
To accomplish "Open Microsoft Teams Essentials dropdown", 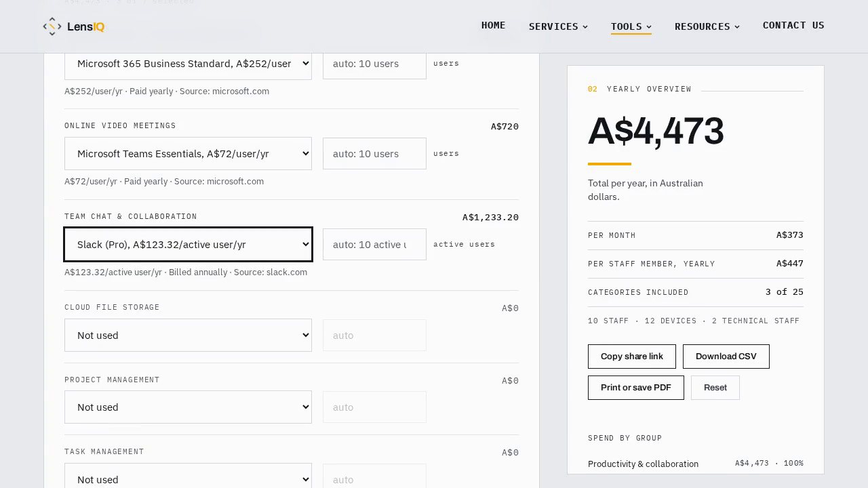I will click(188, 154).
